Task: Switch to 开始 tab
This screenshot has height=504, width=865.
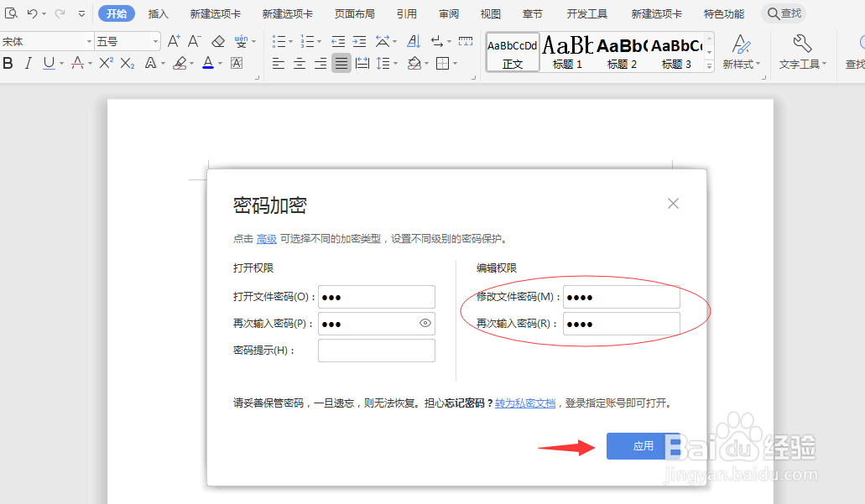Action: pyautogui.click(x=117, y=13)
